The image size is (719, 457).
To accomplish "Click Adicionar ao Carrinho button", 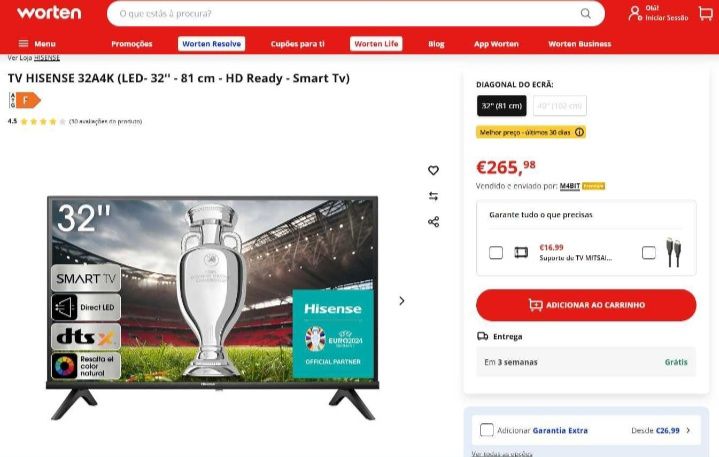I will click(x=586, y=305).
